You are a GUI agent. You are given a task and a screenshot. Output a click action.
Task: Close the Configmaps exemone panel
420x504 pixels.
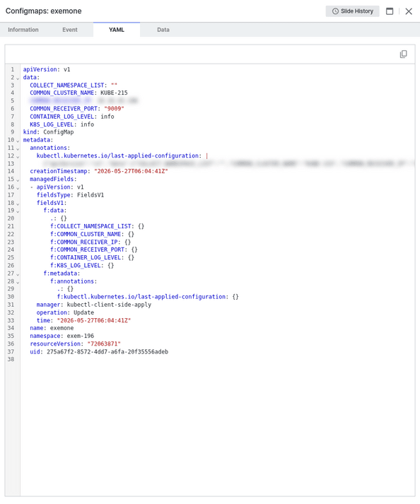(409, 11)
